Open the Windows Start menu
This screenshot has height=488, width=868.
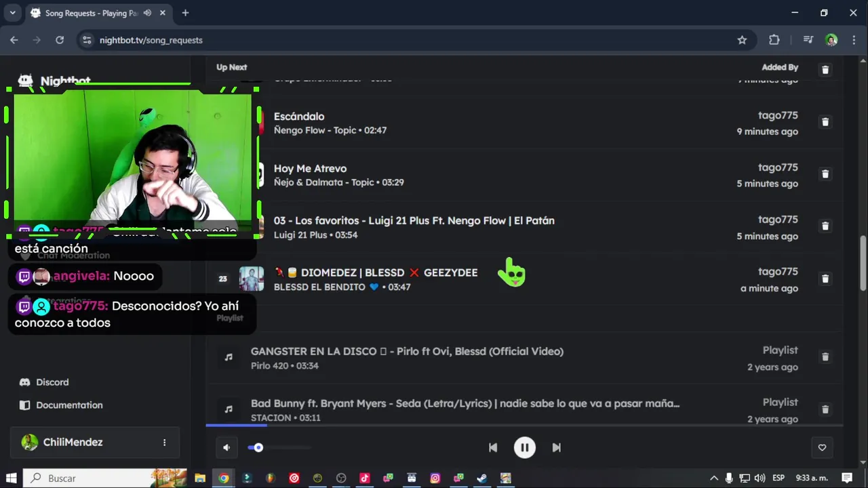pyautogui.click(x=12, y=478)
